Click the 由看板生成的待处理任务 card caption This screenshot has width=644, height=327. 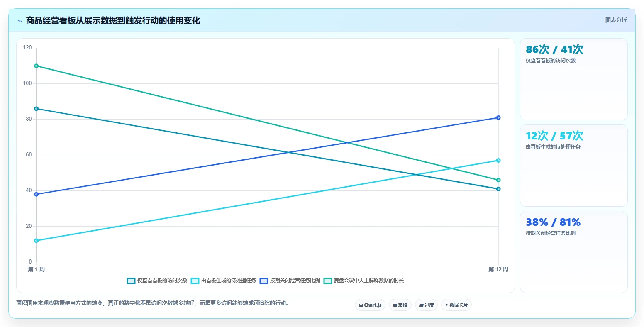pos(553,147)
